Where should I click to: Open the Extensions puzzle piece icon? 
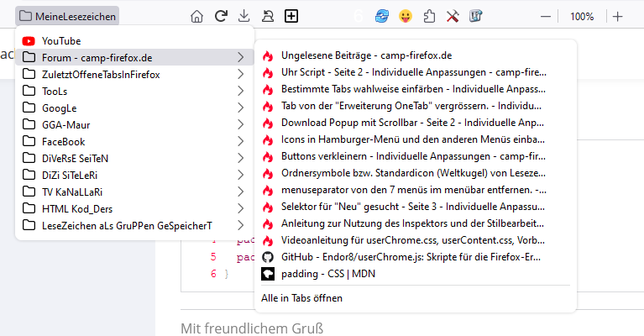429,16
